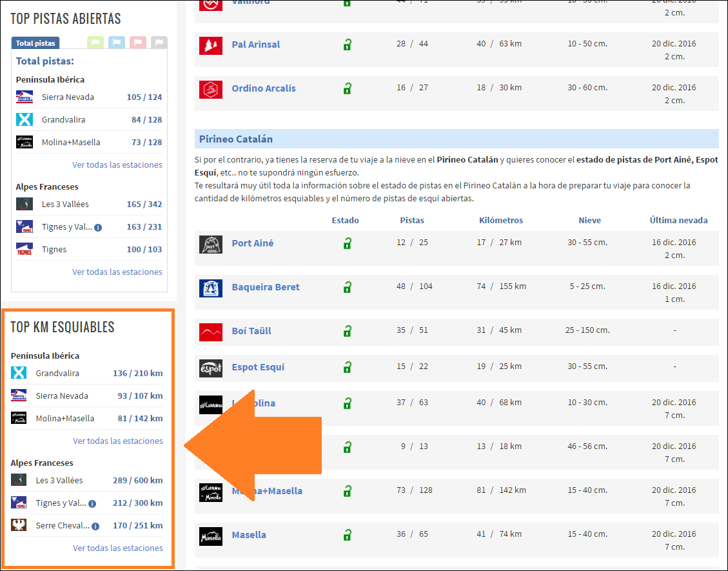Click Baqueira Beret snow depth 5 - 25 cm.
The image size is (728, 571).
point(587,286)
